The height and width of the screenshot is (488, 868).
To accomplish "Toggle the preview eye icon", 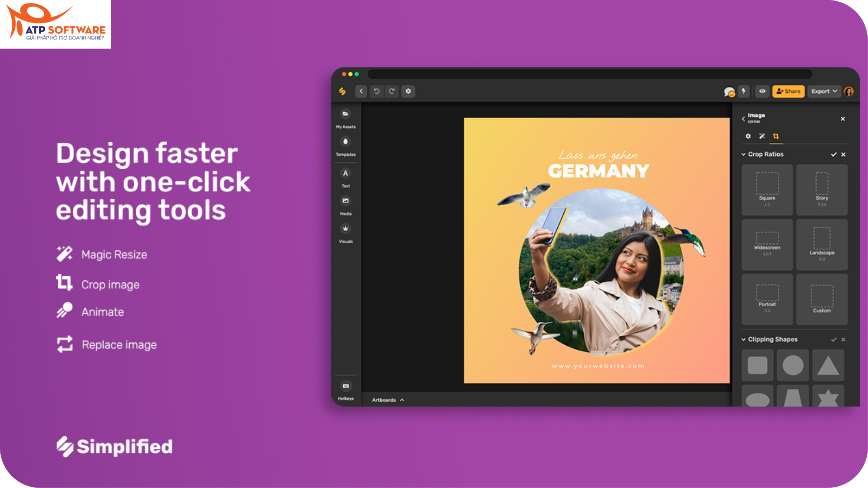I will click(762, 91).
